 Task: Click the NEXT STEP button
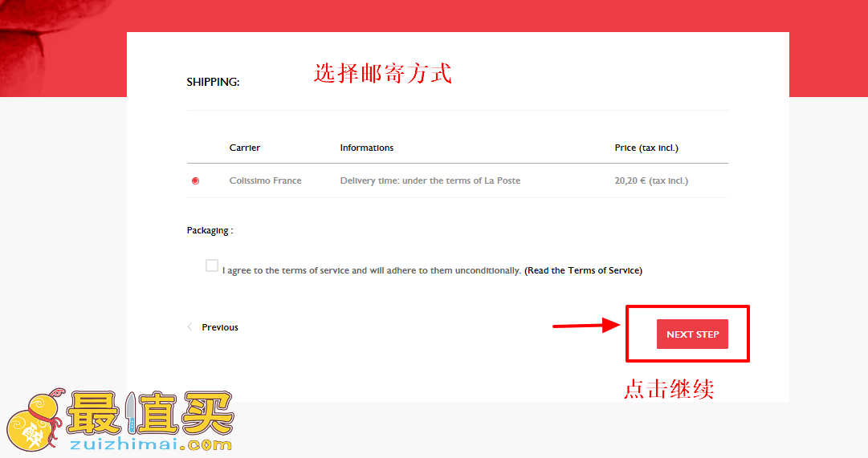[x=692, y=334]
